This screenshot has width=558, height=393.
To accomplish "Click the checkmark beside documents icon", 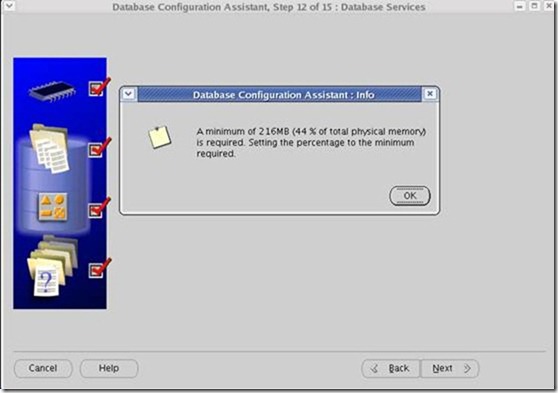I will [99, 148].
